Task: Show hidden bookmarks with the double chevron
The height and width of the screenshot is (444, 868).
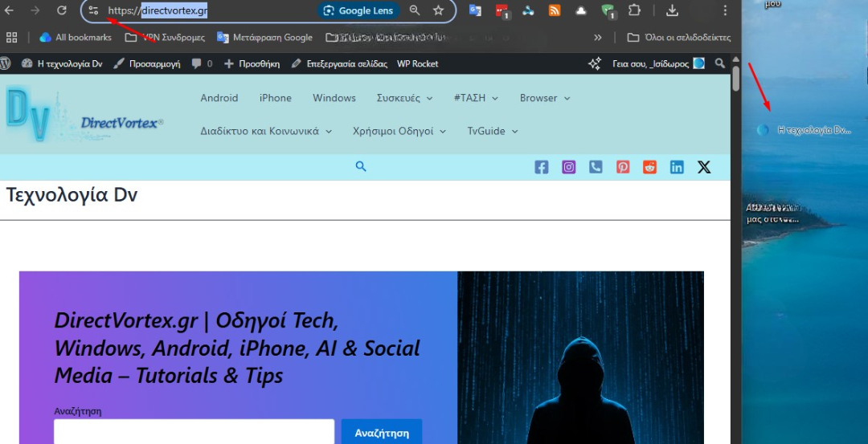Action: click(598, 37)
